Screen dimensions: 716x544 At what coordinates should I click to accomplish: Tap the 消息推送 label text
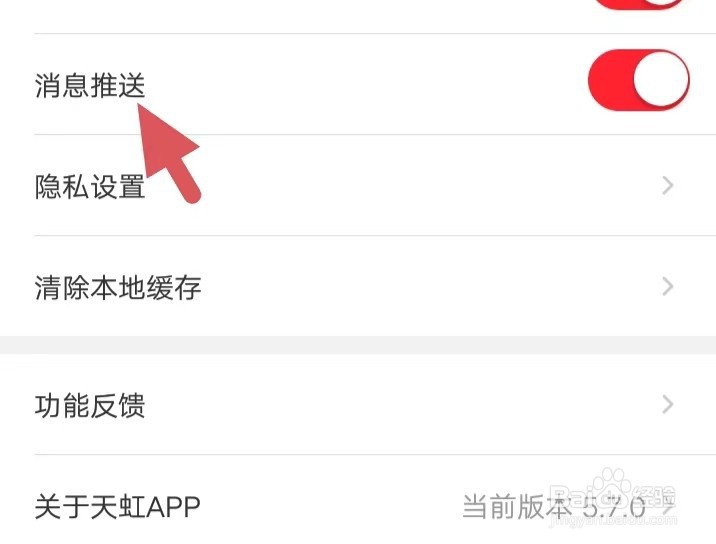tap(90, 85)
